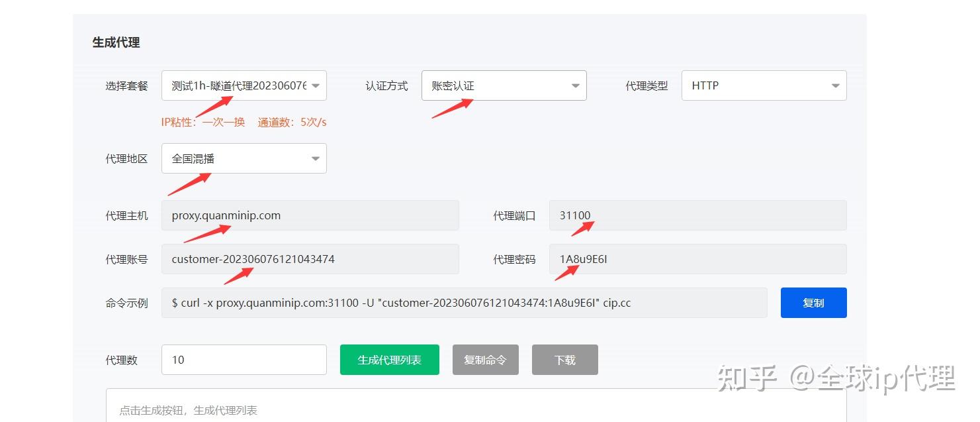Click the blue 复制 copy button
980x422 pixels.
click(813, 302)
